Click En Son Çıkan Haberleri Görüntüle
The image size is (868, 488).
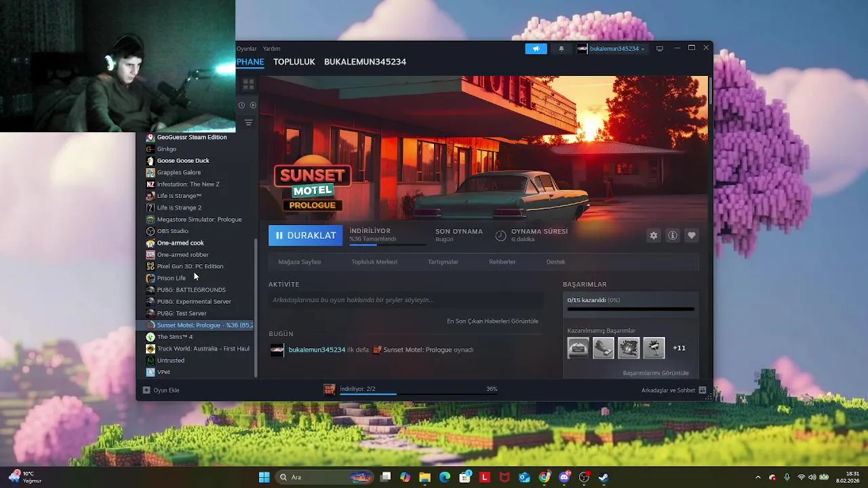pyautogui.click(x=493, y=321)
